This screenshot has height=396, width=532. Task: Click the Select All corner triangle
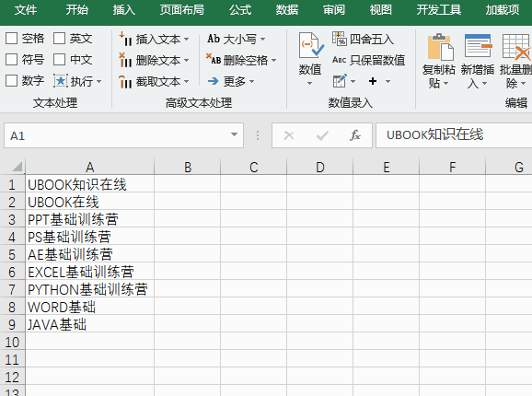tap(17, 167)
